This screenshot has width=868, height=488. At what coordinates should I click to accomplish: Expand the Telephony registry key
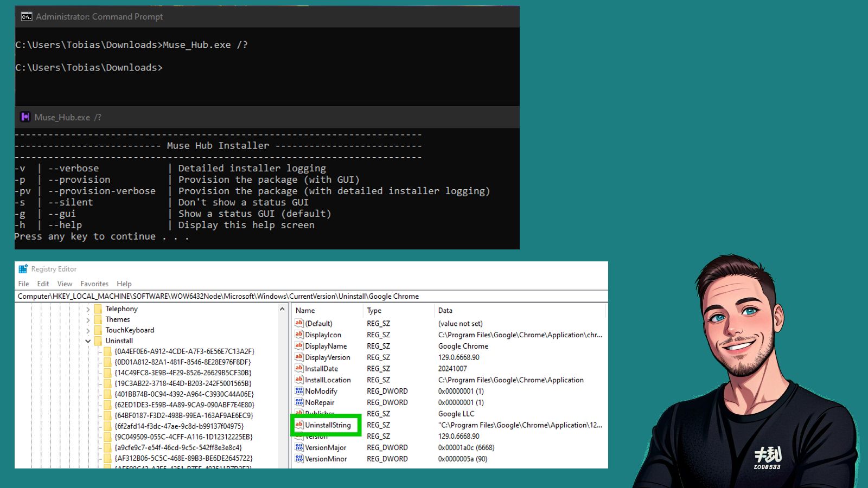point(88,309)
